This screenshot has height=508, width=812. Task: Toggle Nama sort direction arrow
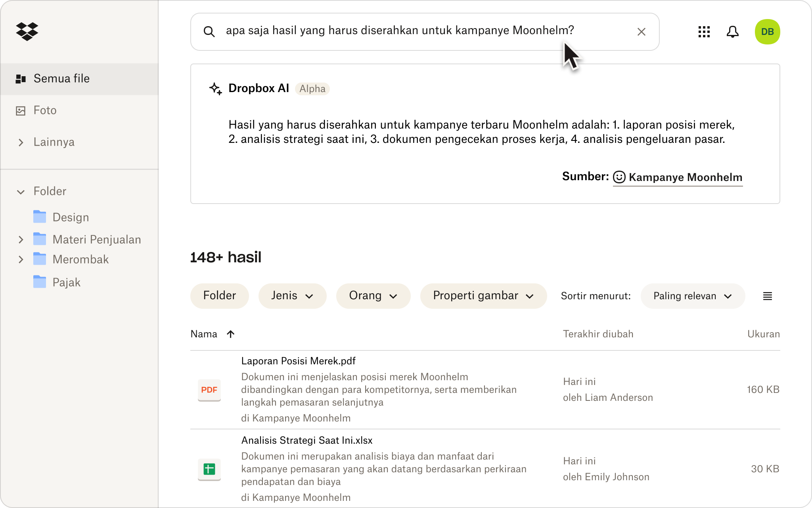tap(231, 334)
